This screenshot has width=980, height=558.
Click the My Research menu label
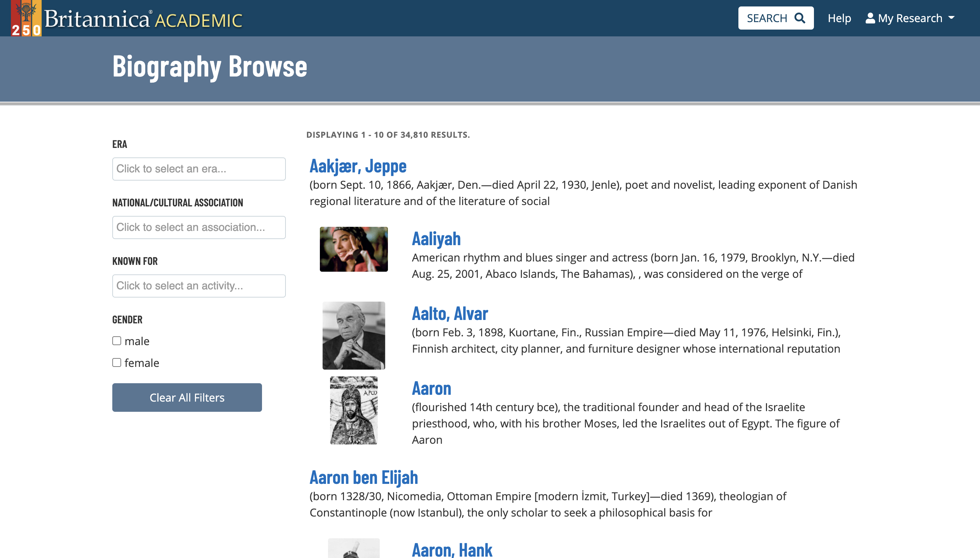pyautogui.click(x=910, y=18)
